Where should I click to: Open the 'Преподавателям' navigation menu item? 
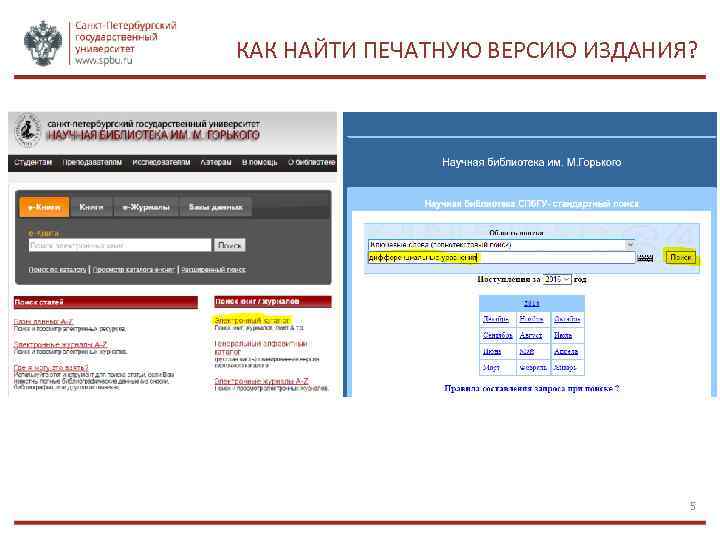(x=92, y=163)
